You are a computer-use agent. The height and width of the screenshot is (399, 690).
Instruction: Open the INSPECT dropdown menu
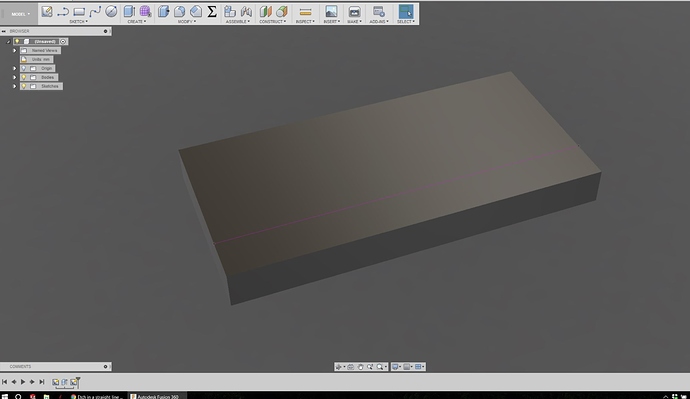305,22
